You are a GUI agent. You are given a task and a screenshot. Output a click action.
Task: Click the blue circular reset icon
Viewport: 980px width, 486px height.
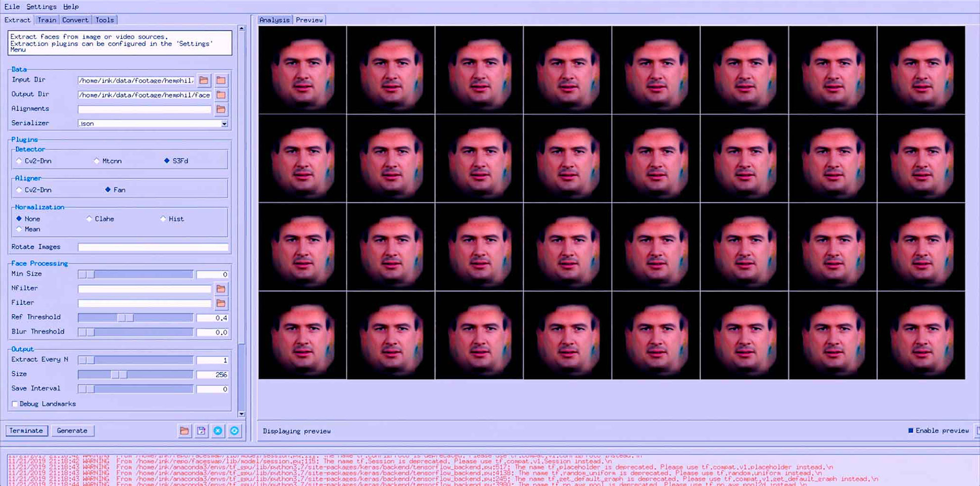235,431
